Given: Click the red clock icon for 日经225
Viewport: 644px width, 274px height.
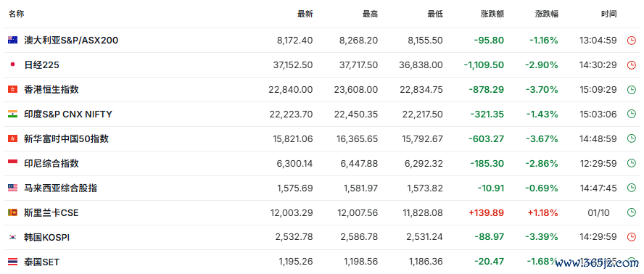Looking at the screenshot, I should coord(631,65).
